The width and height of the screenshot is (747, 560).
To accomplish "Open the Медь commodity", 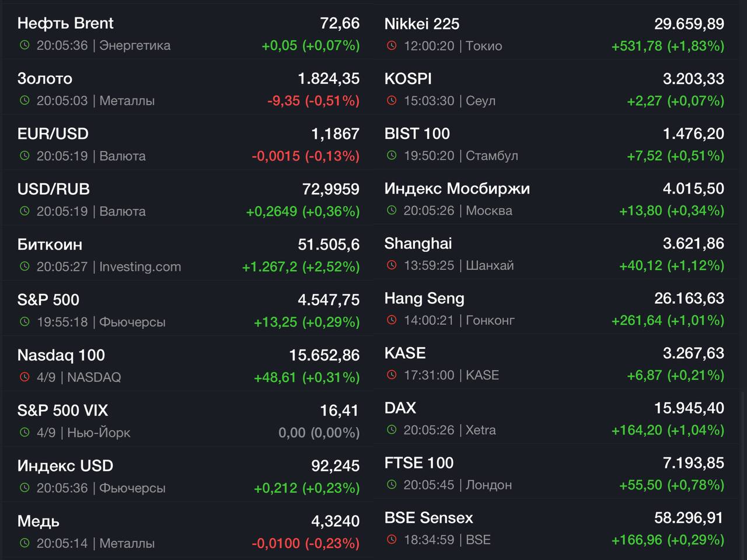I will 39,521.
